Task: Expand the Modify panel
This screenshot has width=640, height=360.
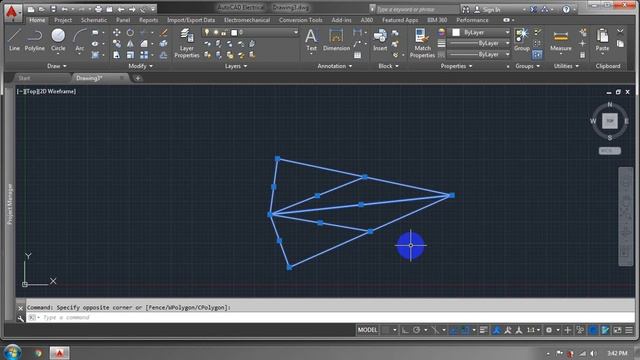Action: pyautogui.click(x=140, y=66)
